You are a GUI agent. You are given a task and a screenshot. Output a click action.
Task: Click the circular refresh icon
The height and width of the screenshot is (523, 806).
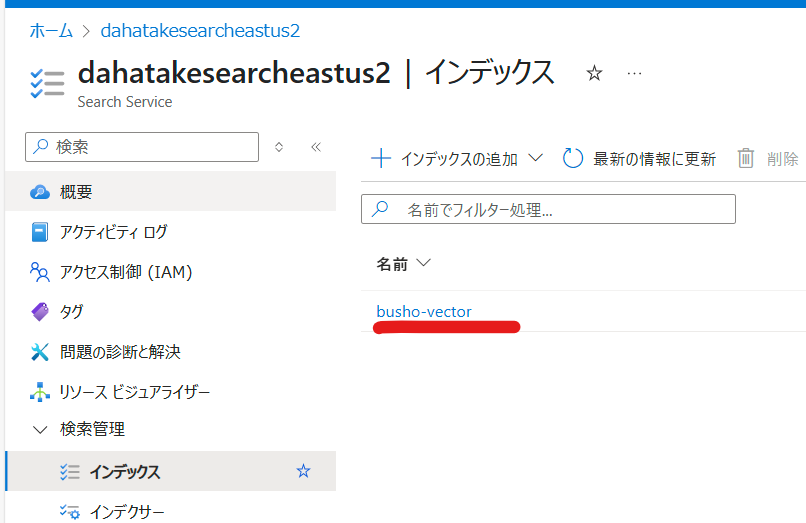click(573, 158)
